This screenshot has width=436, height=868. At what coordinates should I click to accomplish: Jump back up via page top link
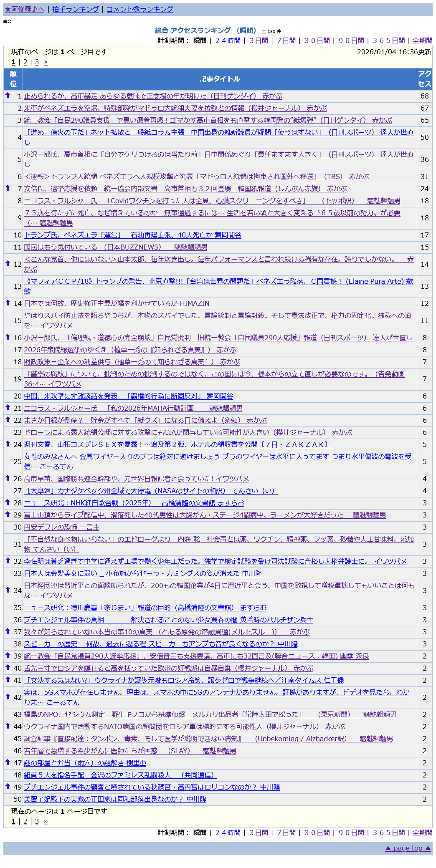[408, 848]
